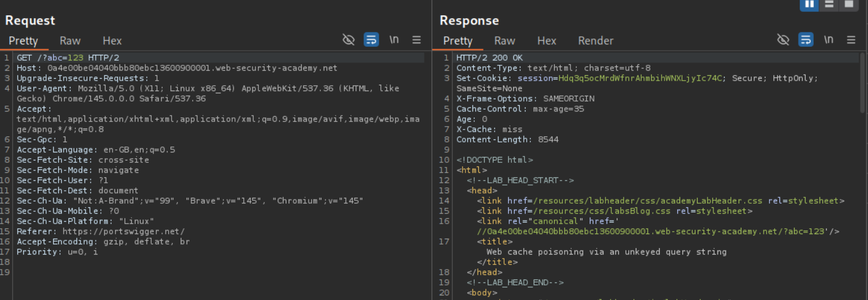Switch Request view to Raw tab
The image size is (868, 300).
click(x=70, y=41)
